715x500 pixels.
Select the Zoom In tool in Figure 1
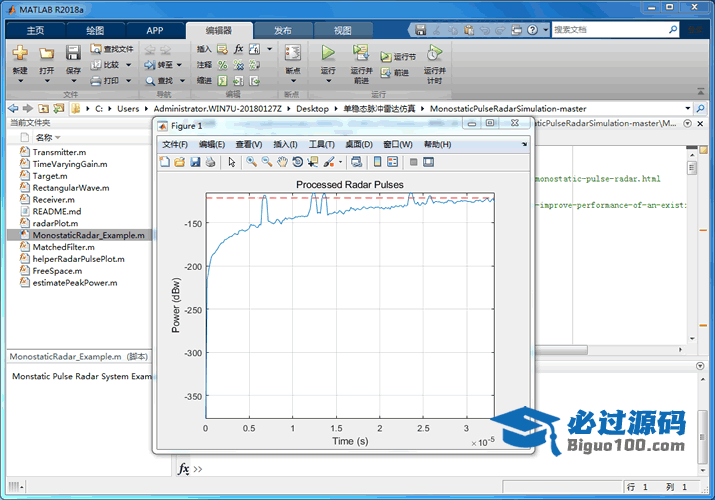pos(251,162)
